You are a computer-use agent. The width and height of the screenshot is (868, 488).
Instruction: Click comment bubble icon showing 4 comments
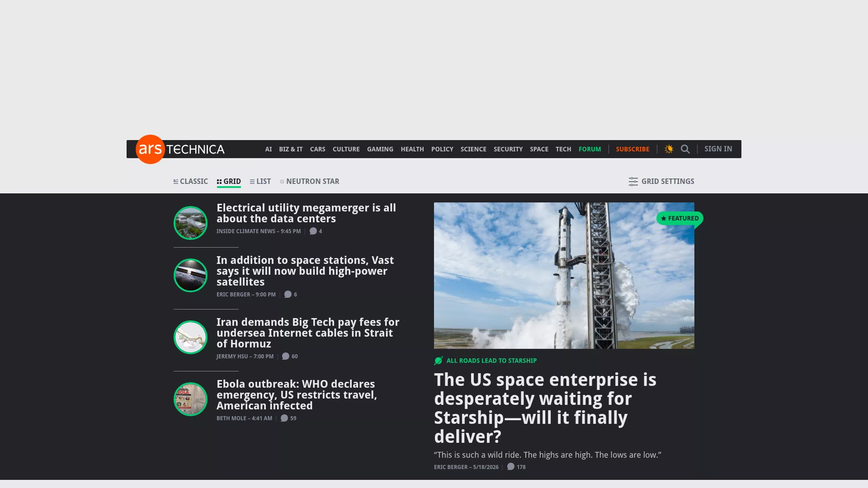[x=313, y=231]
